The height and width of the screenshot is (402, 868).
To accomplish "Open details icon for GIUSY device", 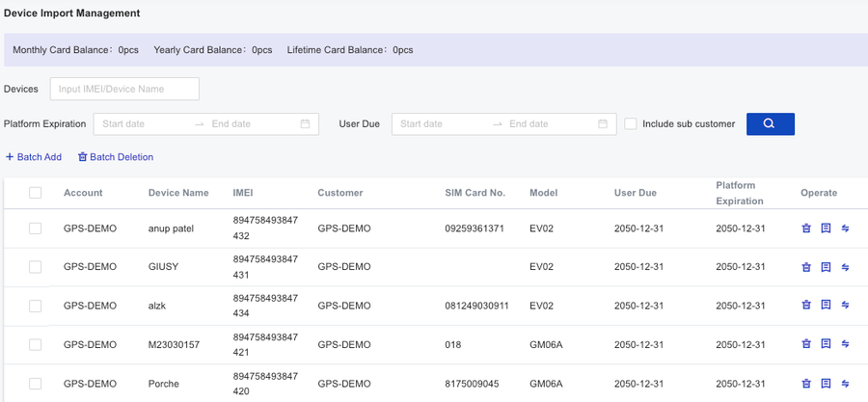I will point(826,267).
